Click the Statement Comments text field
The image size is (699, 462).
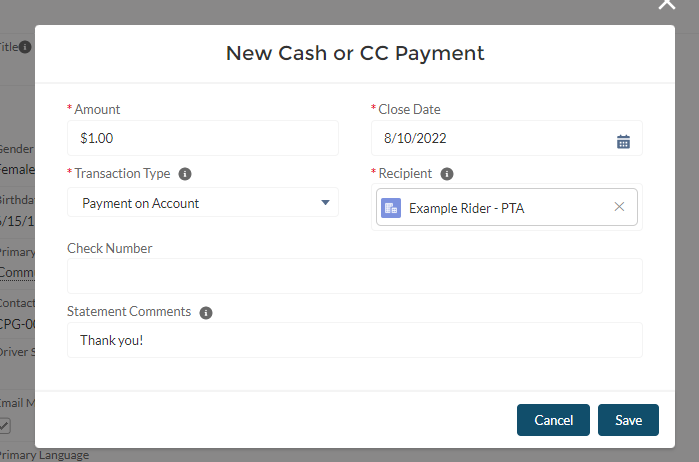coord(355,340)
